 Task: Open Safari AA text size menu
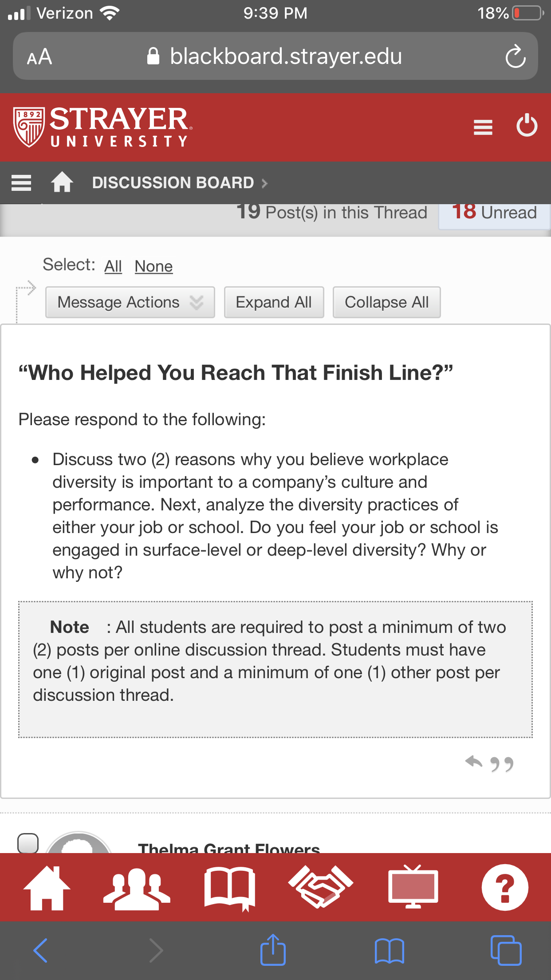click(39, 57)
